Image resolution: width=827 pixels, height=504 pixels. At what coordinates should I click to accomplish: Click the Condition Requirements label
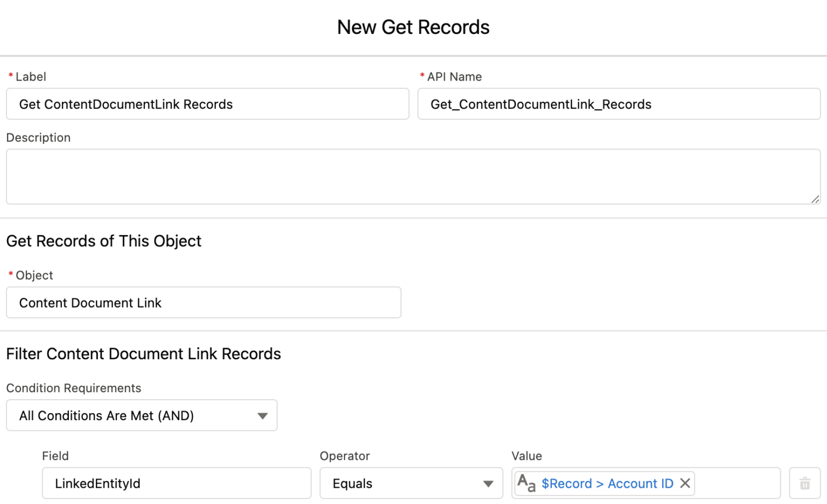tap(73, 388)
